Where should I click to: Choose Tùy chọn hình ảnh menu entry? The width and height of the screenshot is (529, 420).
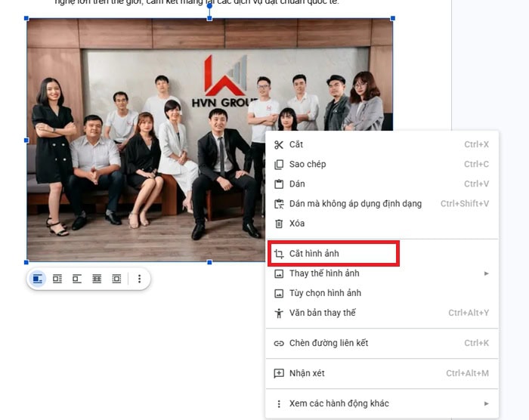coord(382,293)
